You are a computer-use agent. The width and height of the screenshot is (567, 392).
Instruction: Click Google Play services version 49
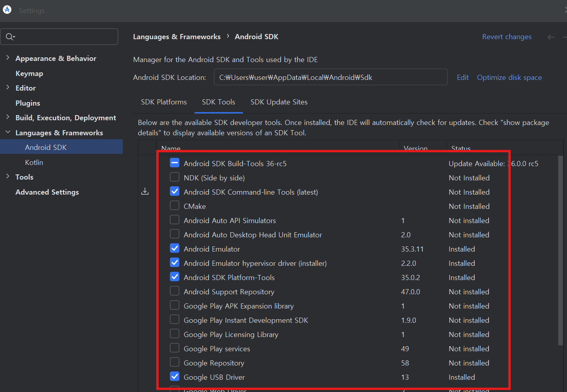405,349
